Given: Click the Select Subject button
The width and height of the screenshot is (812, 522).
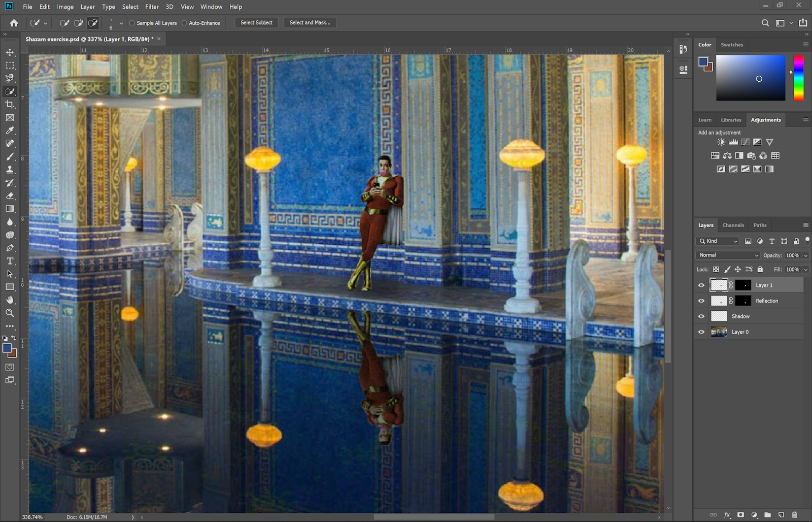Looking at the screenshot, I should pos(256,23).
